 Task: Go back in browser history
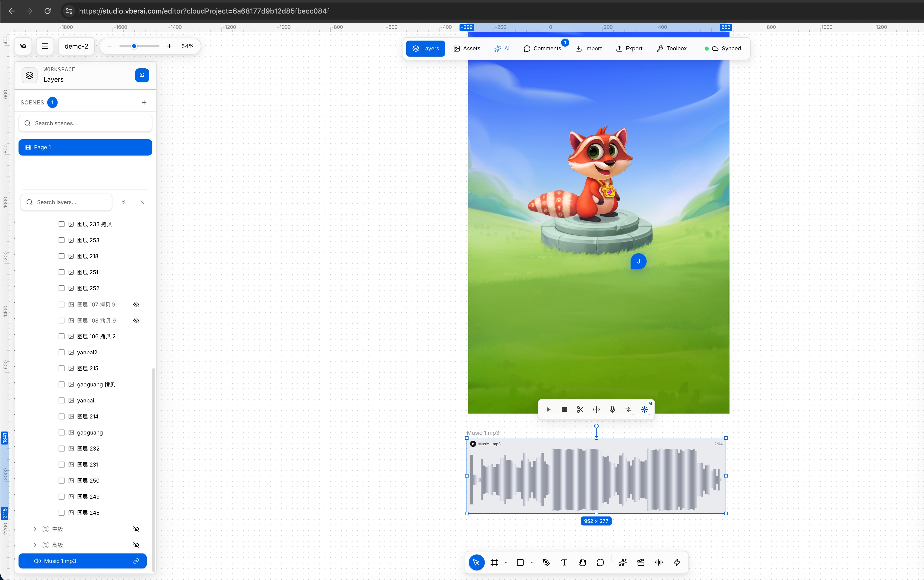pos(12,11)
